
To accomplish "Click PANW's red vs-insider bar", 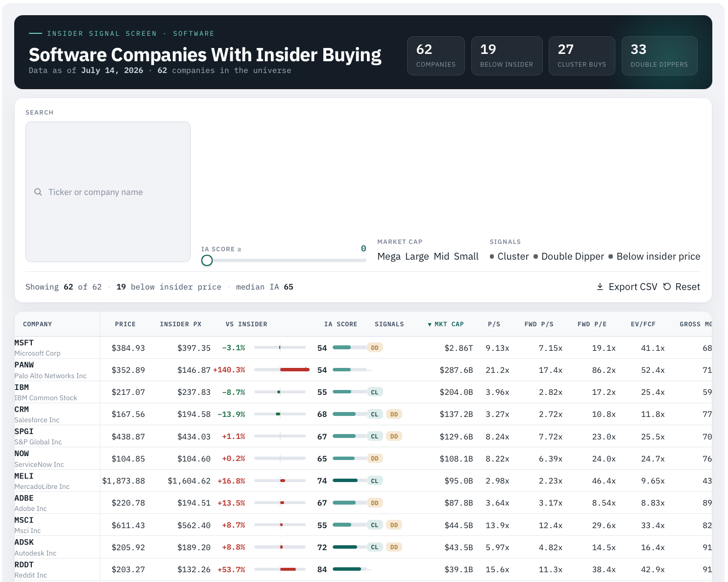I will 295,369.
